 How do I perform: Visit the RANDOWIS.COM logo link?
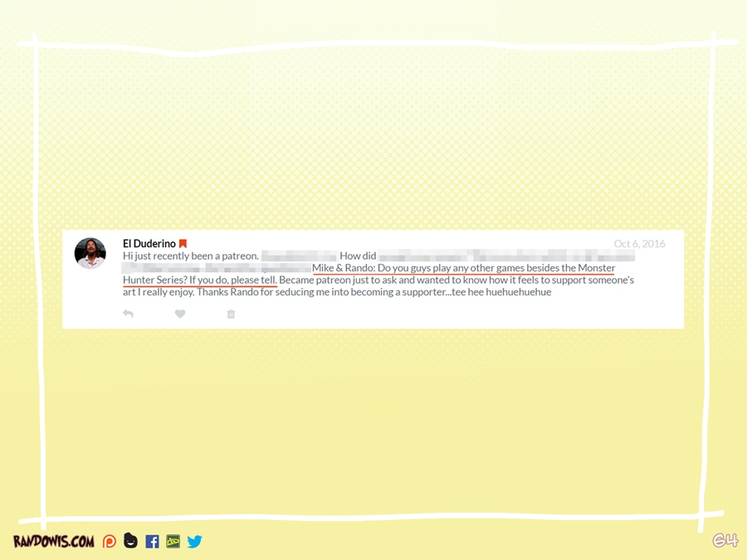coord(54,542)
